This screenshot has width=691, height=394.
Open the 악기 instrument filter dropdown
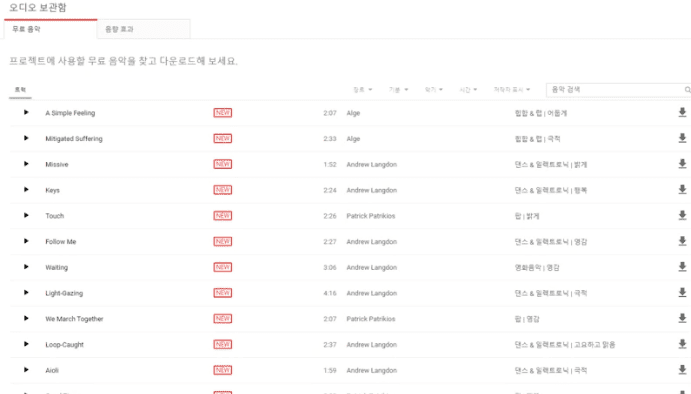[x=434, y=89]
